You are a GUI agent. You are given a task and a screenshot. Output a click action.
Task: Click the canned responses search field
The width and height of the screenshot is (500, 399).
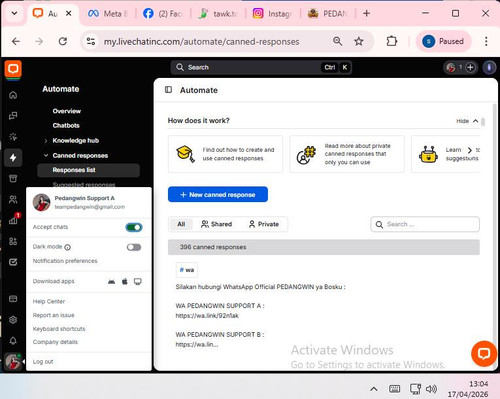pos(425,224)
